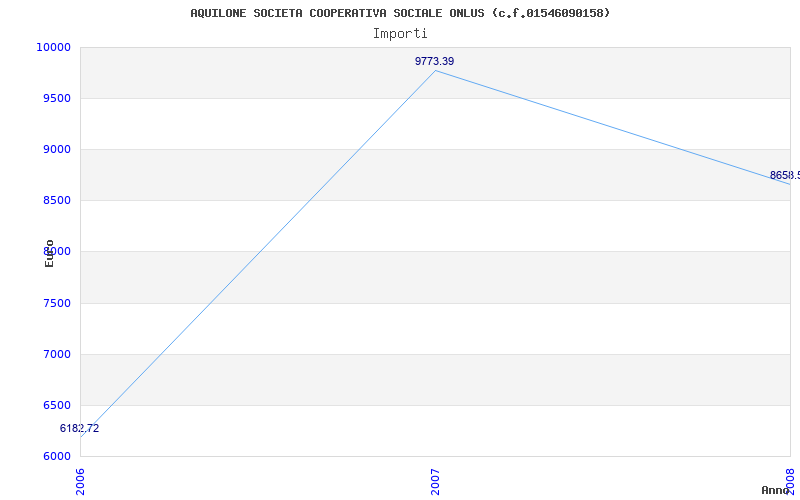Click the 6000 y-axis tick label
Image resolution: width=800 pixels, height=500 pixels.
tap(57, 456)
